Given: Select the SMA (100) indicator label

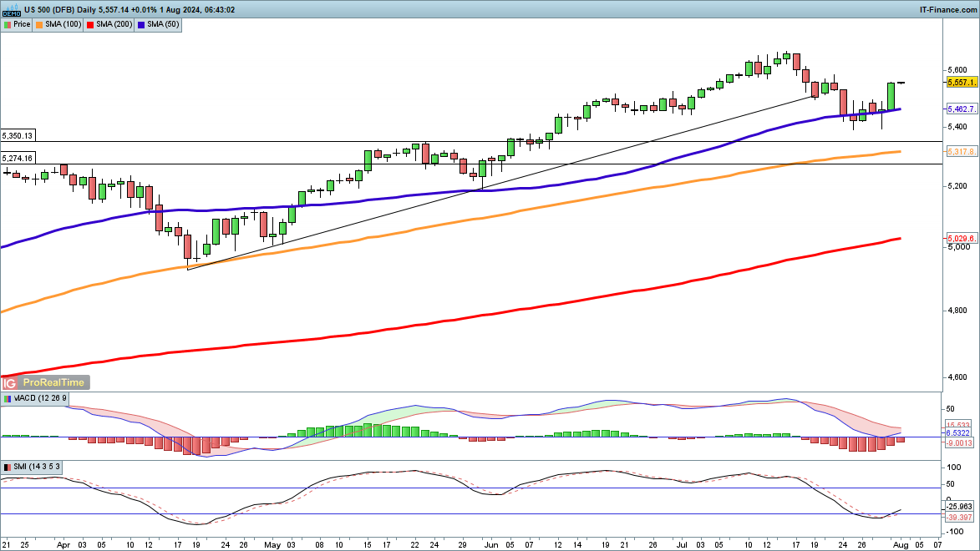Looking at the screenshot, I should click(62, 24).
